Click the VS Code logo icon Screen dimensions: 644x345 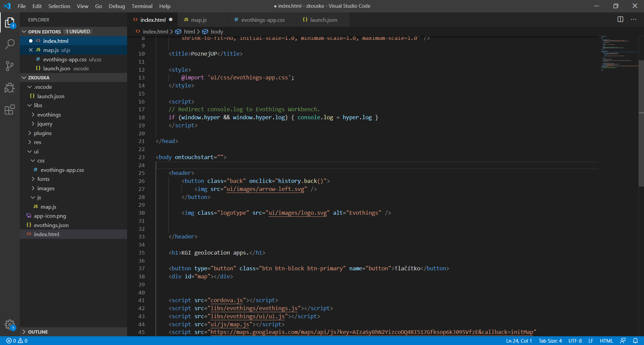click(x=7, y=6)
